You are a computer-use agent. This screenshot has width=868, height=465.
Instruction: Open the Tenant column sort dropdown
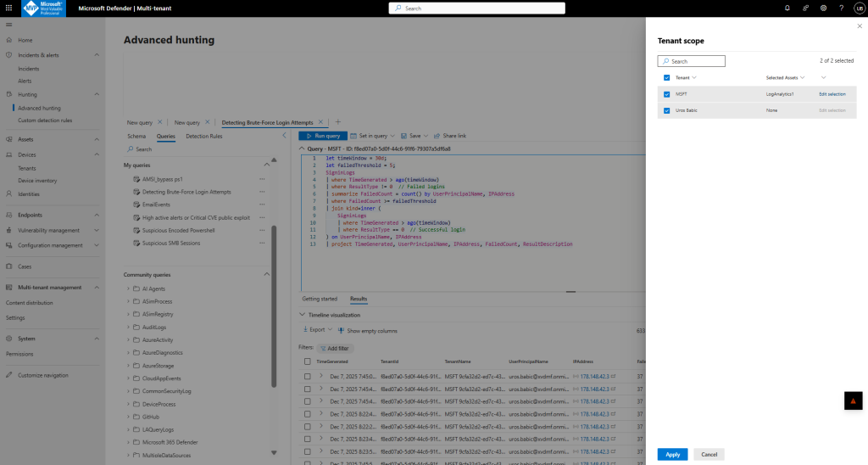tap(694, 77)
